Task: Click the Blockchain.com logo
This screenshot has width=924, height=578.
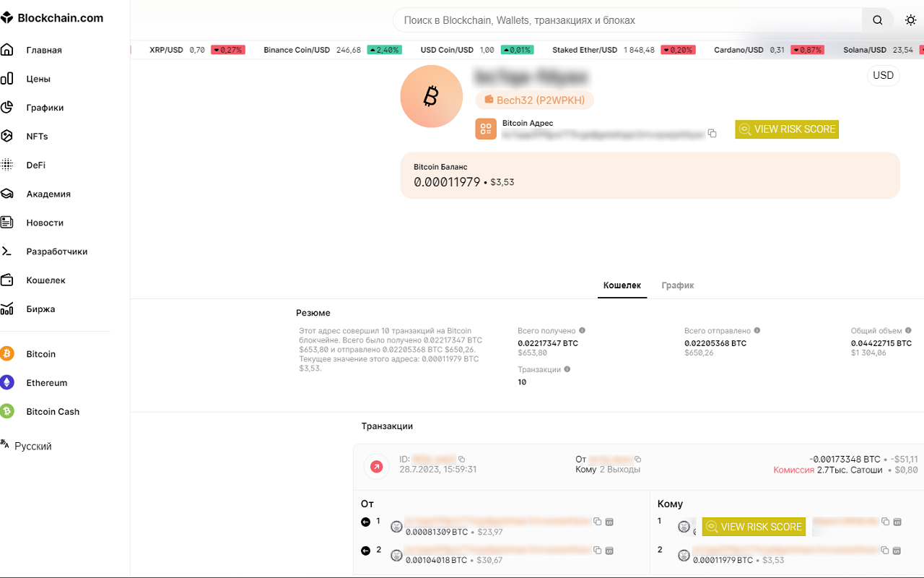Action: click(52, 18)
